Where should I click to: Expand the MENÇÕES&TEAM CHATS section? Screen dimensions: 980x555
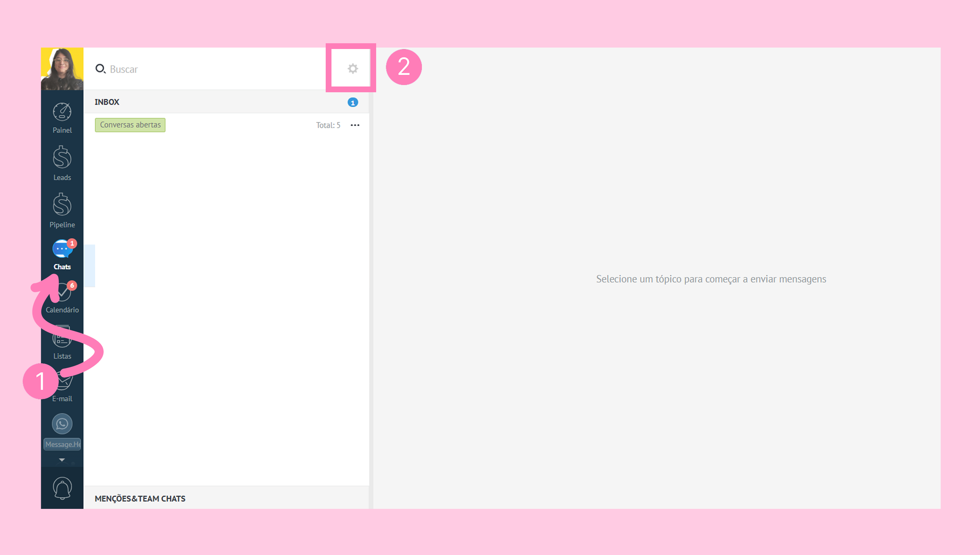[140, 498]
